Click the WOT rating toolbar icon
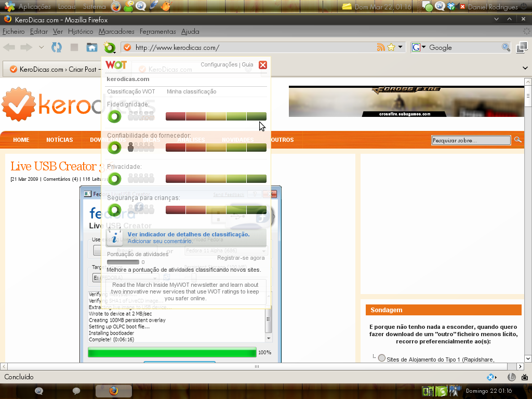The image size is (532, 399). tap(110, 47)
